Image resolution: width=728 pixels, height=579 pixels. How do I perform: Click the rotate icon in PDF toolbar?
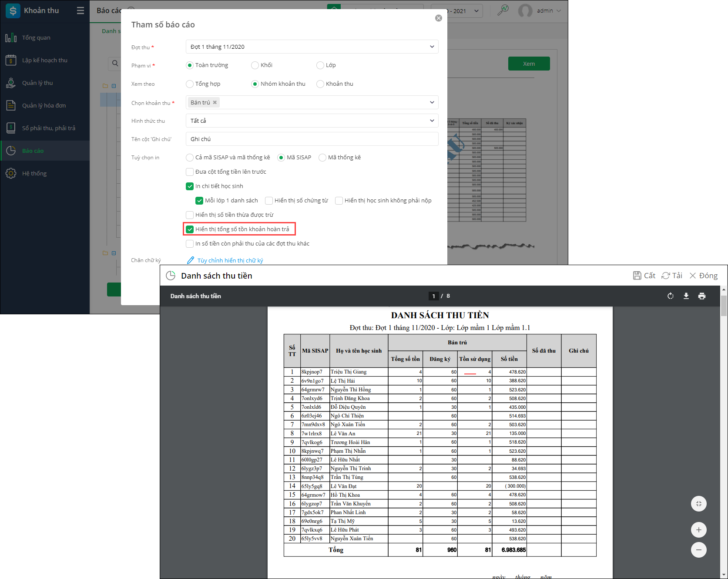670,296
